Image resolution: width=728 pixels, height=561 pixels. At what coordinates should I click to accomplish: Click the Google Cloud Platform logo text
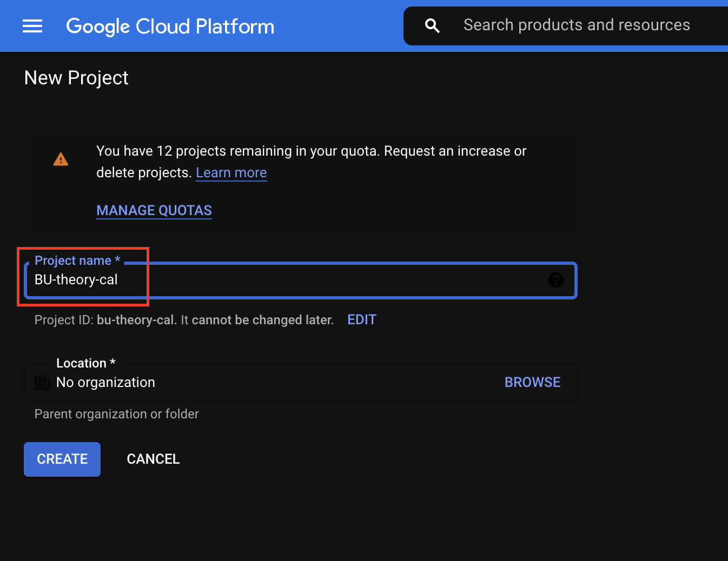170,26
